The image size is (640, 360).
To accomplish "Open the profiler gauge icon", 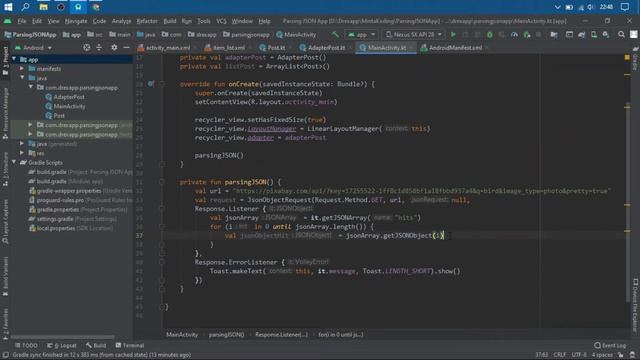I will [x=514, y=35].
